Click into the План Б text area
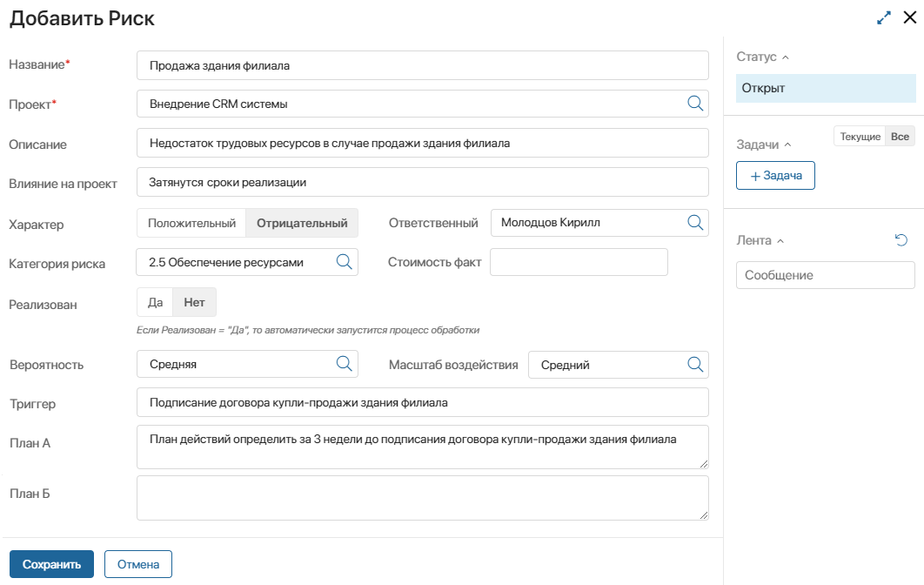 pos(422,498)
